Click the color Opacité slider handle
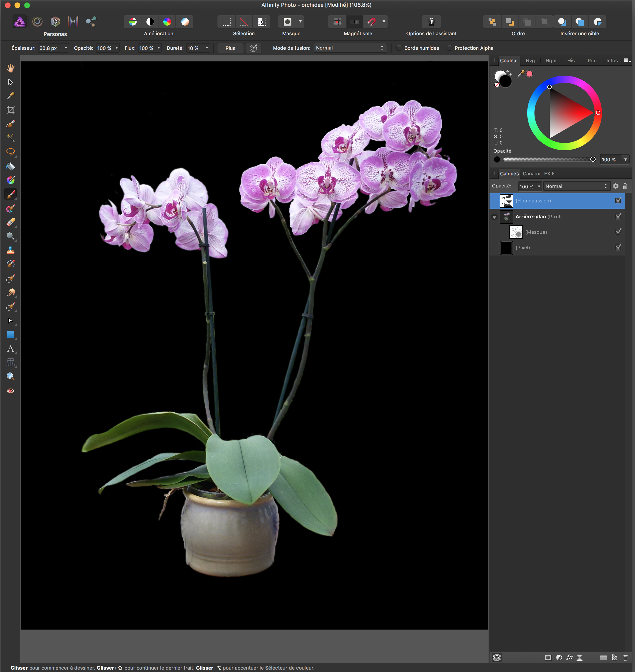This screenshot has width=635, height=672. pos(593,159)
